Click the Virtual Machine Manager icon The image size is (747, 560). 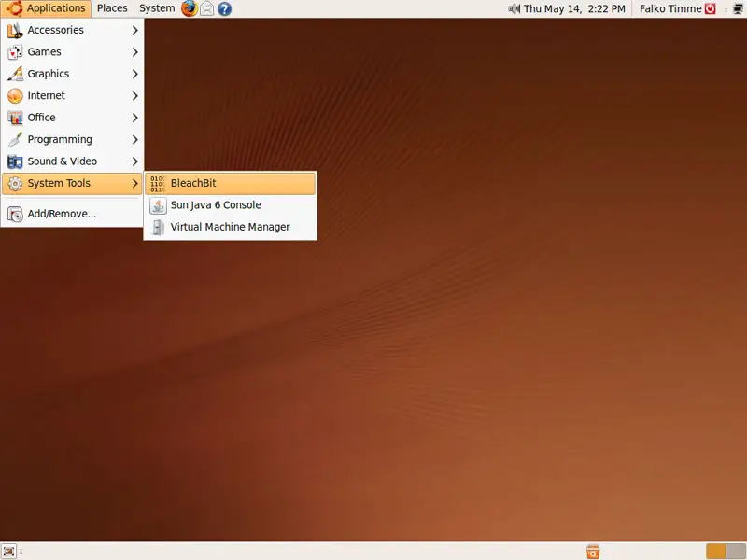click(x=158, y=227)
